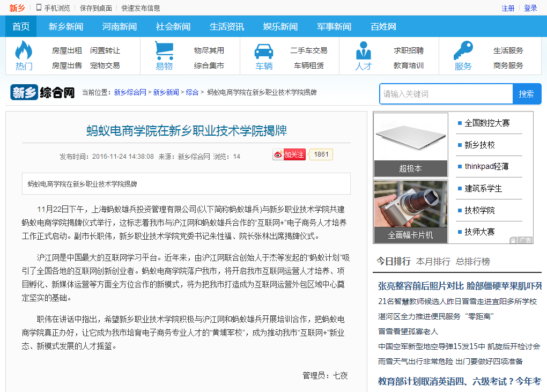Focus the keyword search input field
Image resolution: width=547 pixels, height=392 pixels.
pos(446,94)
